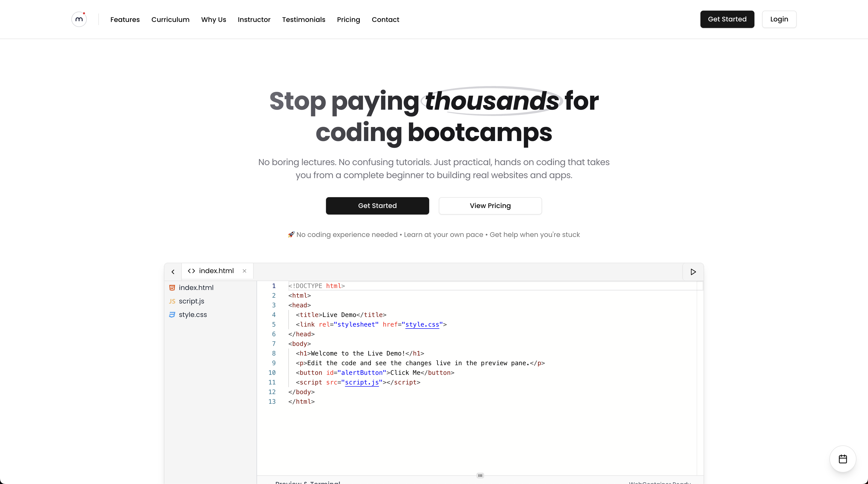Click the JS icon next to script.js
The image size is (868, 484).
pos(172,302)
